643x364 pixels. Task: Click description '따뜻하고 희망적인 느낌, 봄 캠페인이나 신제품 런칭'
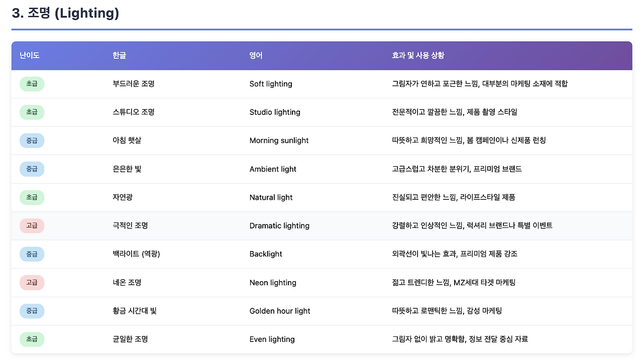pos(469,141)
